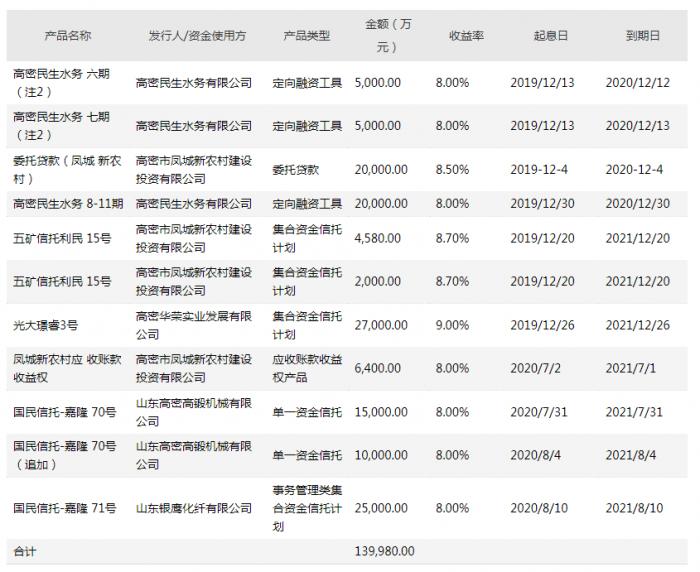Click product type 事务管理类集合资金信托计划

(307, 508)
